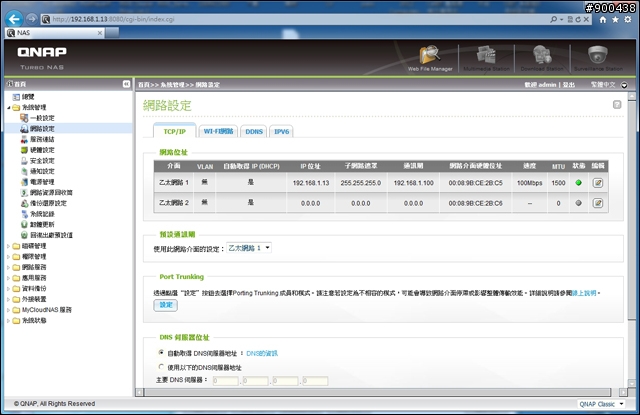
Task: Switch to the Wi-Fi網路 tab
Action: click(218, 131)
